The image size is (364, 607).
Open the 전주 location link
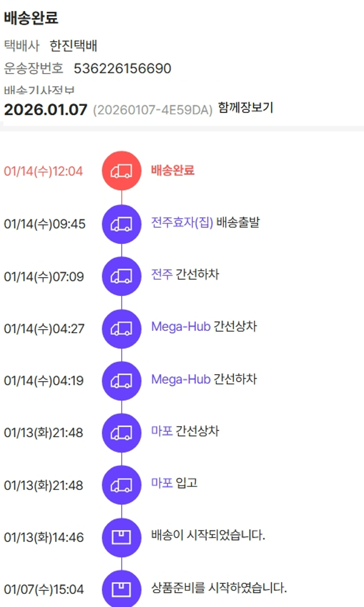click(162, 275)
